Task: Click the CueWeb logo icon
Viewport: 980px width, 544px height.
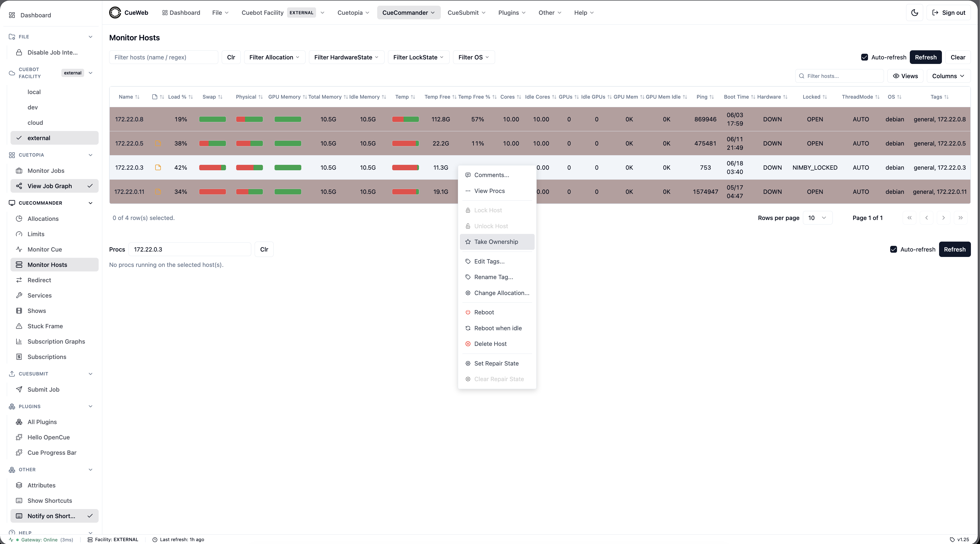Action: [x=115, y=13]
